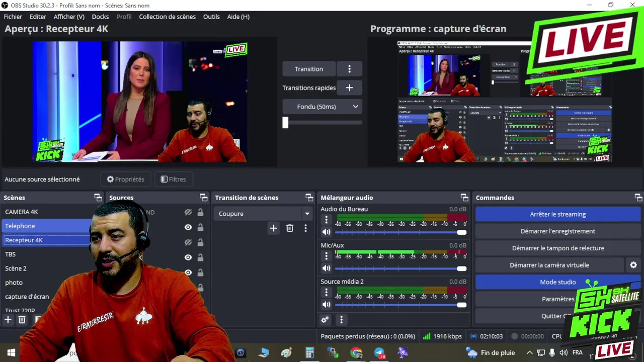
Task: Click the Filtres icon button
Action: [173, 179]
